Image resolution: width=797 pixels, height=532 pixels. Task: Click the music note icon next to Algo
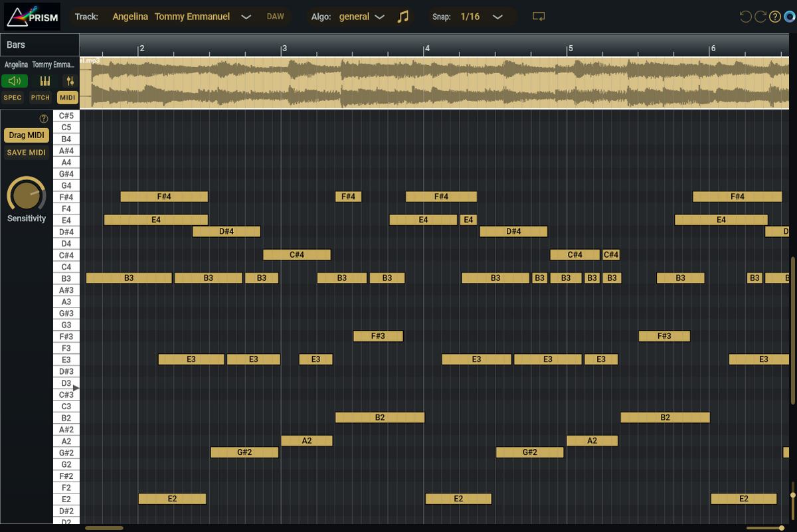403,16
